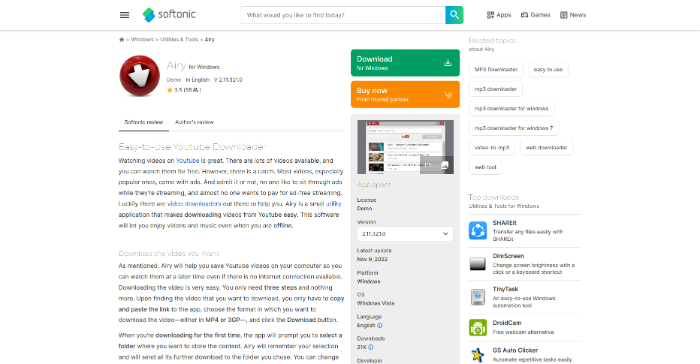Screen dimensions: 700x364
Task: Click the 'Nov 9, 2022' latest update text
Action: pos(372,259)
